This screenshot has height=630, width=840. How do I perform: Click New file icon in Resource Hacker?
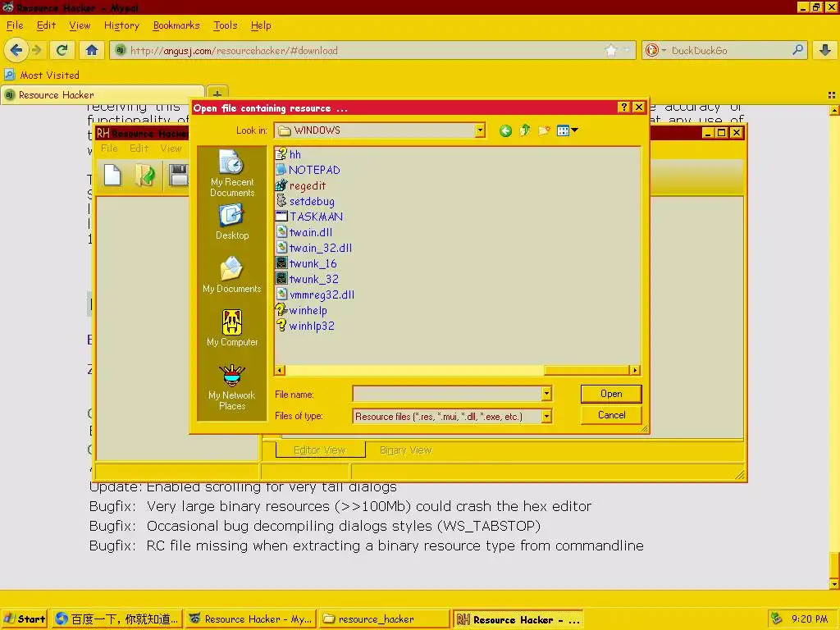[x=112, y=176]
